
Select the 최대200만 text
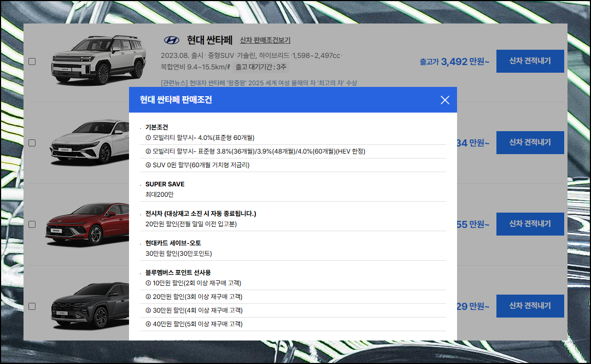(160, 195)
